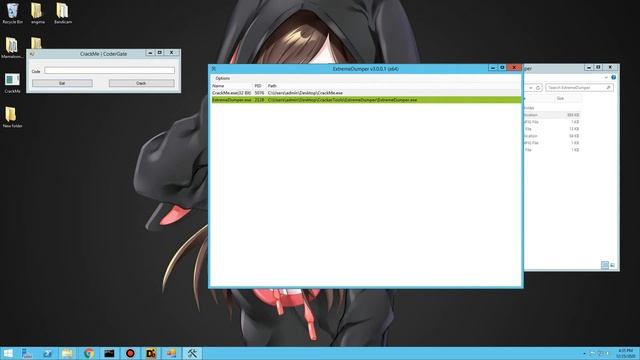Open the CrackMe app taskbar icon

[171, 353]
